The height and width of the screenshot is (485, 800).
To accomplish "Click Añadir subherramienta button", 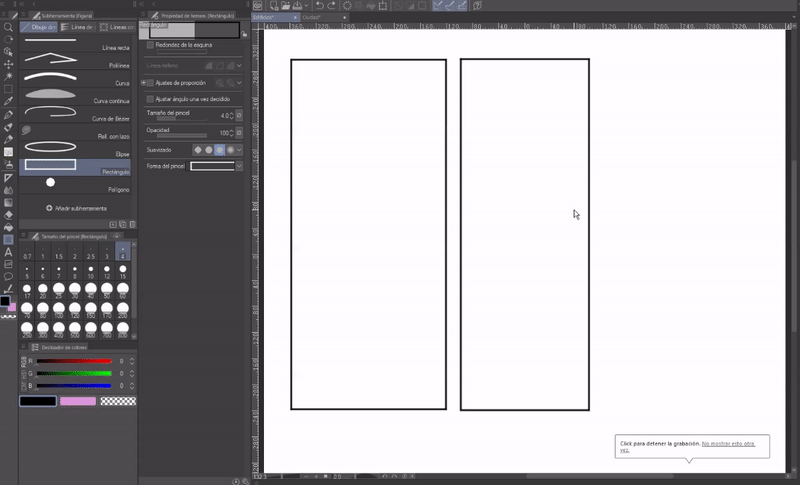I will 75,208.
